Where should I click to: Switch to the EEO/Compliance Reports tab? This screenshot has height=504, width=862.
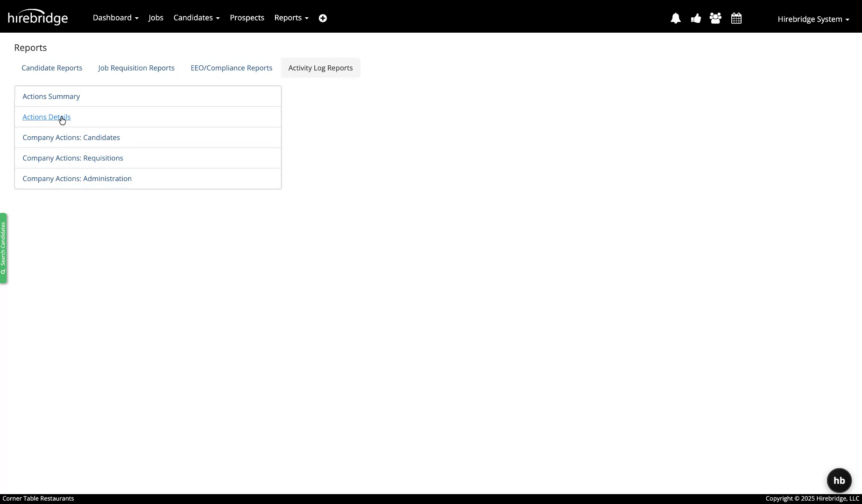click(x=231, y=68)
